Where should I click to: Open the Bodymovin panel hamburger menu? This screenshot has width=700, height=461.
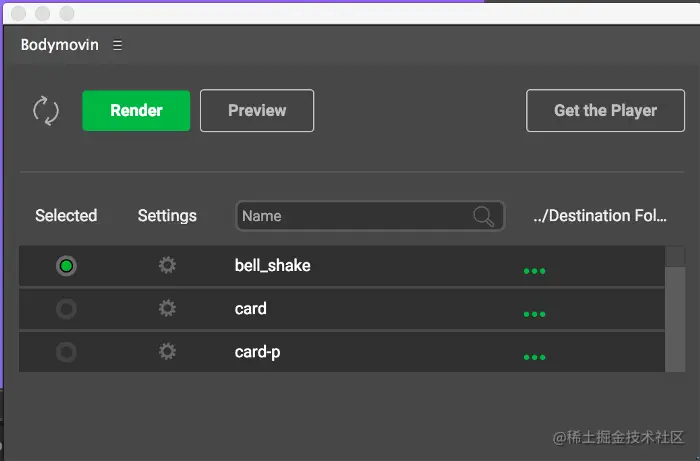tap(117, 45)
